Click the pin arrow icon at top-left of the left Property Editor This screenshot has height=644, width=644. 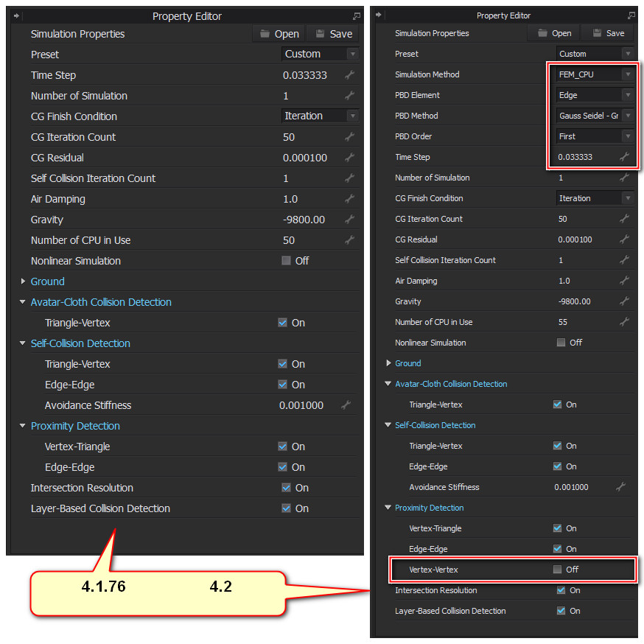click(17, 15)
